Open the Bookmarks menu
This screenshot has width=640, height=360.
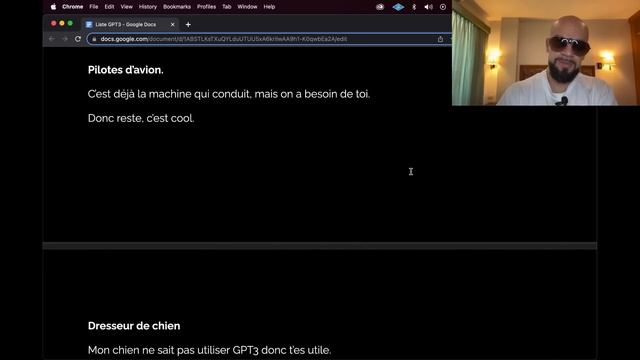point(177,7)
